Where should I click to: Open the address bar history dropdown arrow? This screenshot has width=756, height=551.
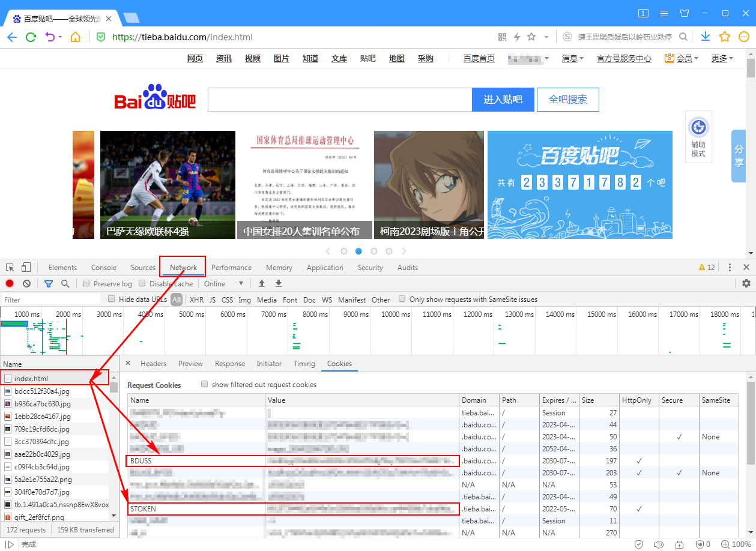click(x=546, y=37)
